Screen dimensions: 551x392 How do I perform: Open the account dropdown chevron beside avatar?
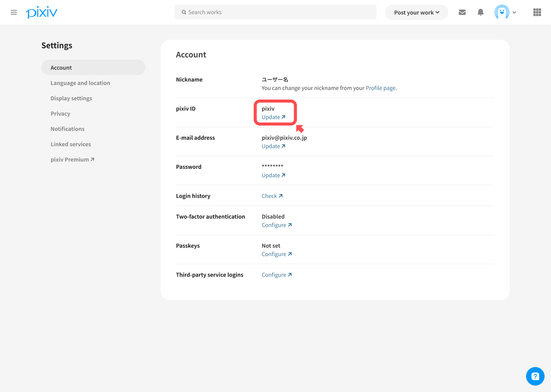pyautogui.click(x=514, y=12)
